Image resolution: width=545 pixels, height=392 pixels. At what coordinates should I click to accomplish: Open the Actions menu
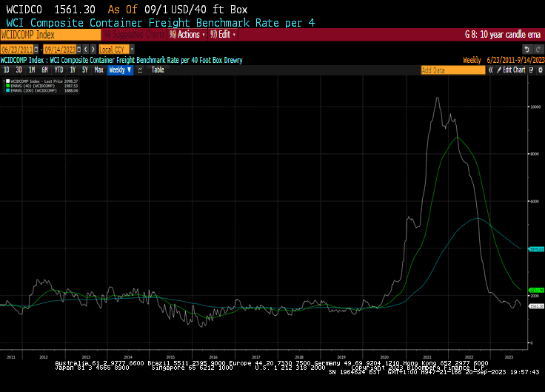[188, 34]
